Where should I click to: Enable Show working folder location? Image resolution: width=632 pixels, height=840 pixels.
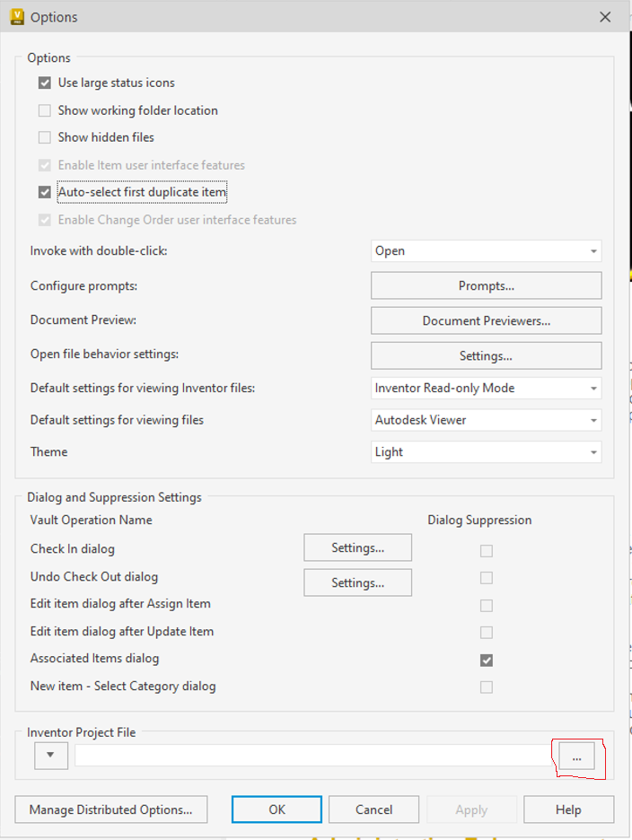45,111
